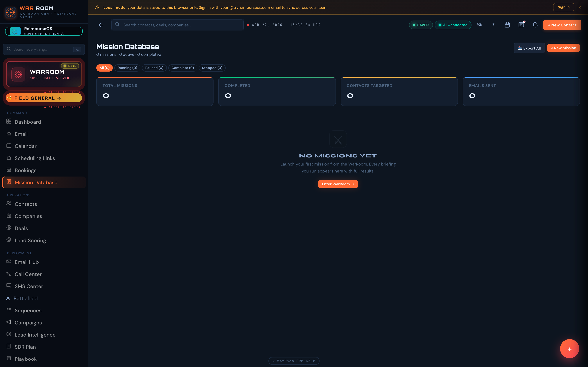This screenshot has width=588, height=367.
Task: Select the Contacts icon in the sidebar
Action: (9, 204)
